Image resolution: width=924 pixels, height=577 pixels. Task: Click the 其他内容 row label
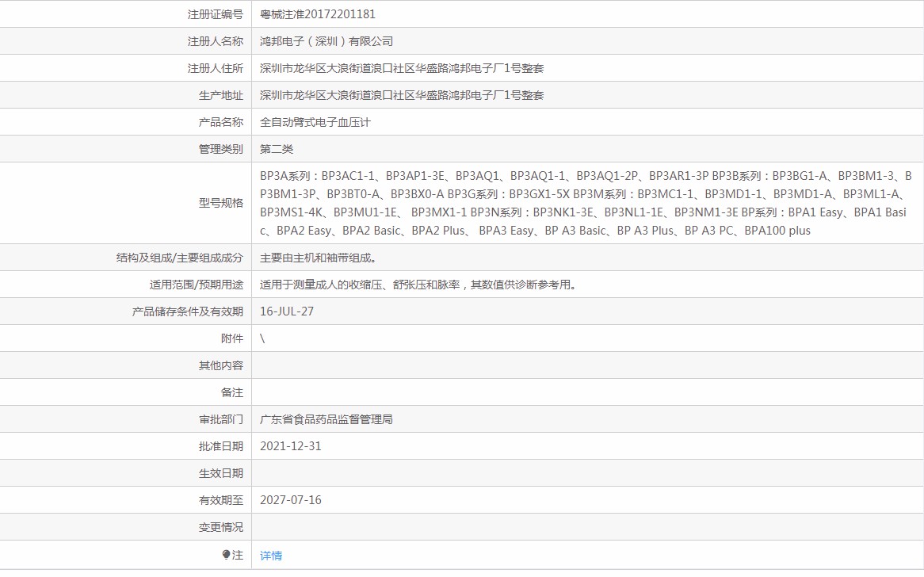click(221, 365)
